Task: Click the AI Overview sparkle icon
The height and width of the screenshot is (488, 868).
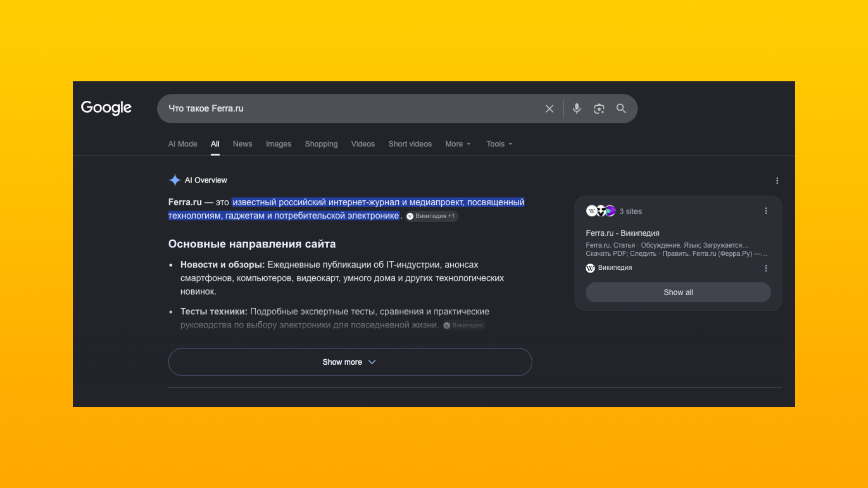Action: point(175,180)
